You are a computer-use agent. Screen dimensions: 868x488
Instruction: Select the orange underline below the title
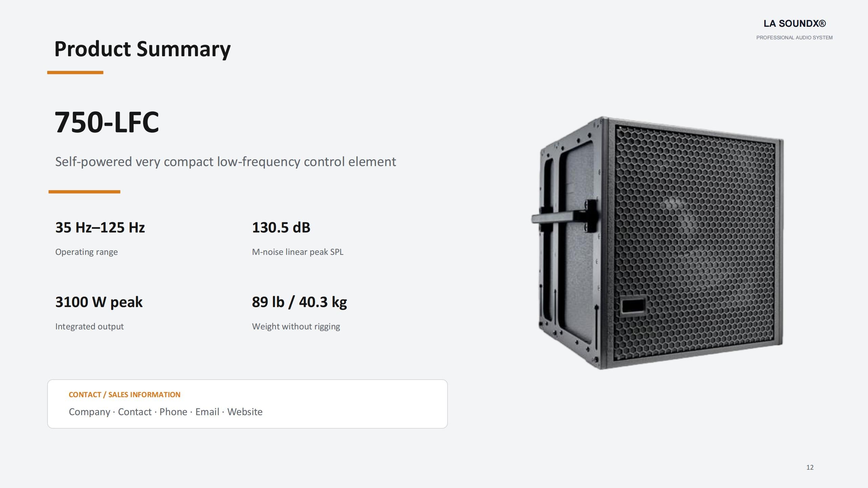[75, 73]
